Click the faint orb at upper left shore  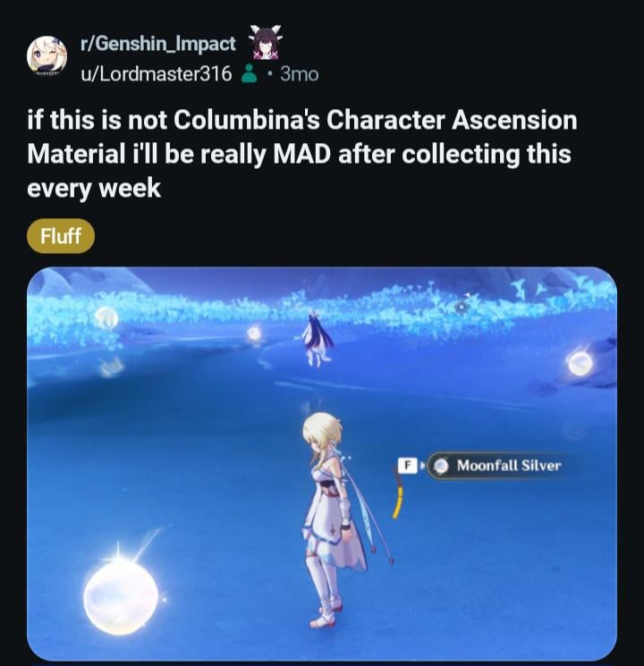point(106,316)
